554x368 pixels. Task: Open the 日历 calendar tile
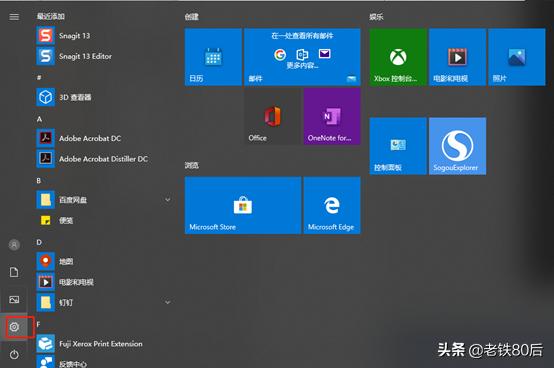[x=213, y=57]
